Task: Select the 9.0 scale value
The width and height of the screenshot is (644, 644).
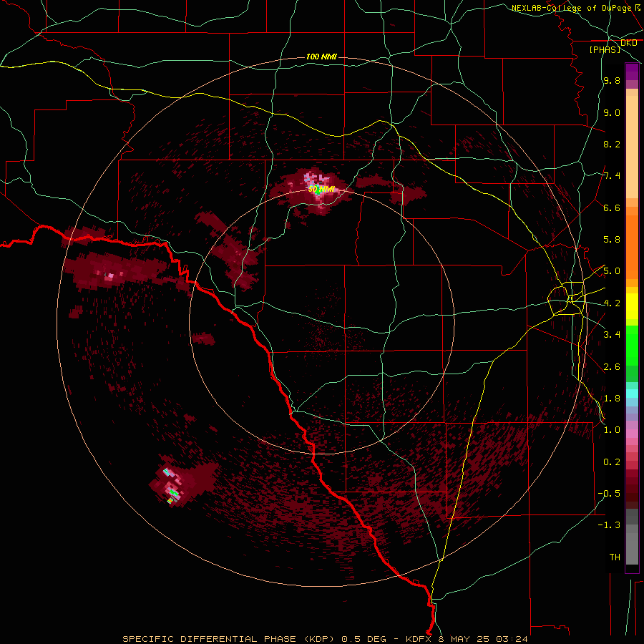Action: (612, 112)
